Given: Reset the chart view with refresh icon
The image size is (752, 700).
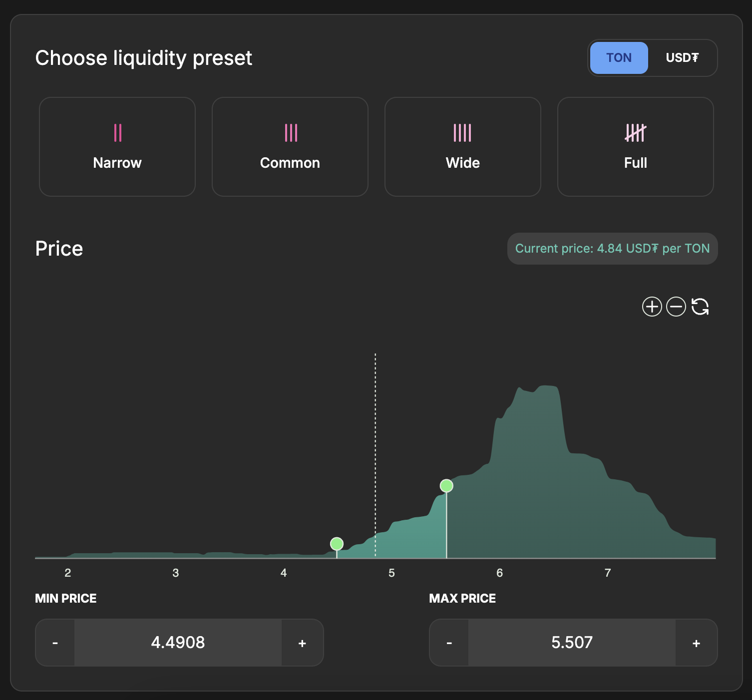Looking at the screenshot, I should [x=700, y=307].
